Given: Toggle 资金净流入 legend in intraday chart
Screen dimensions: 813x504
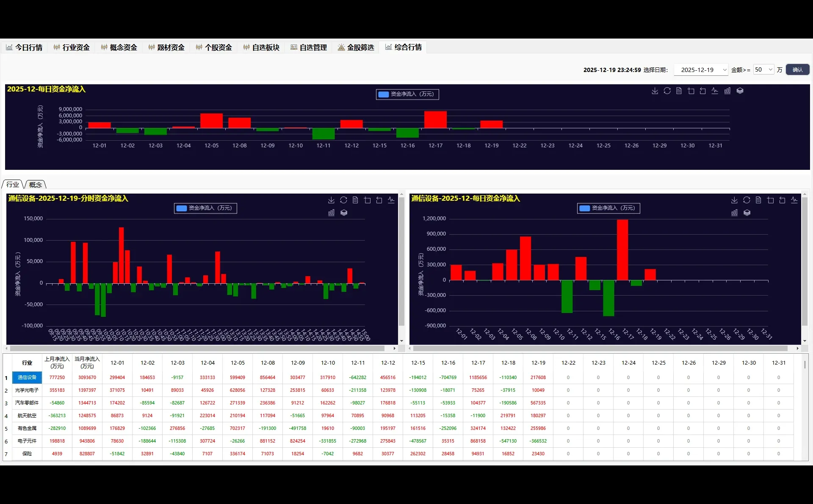Looking at the screenshot, I should (x=205, y=208).
